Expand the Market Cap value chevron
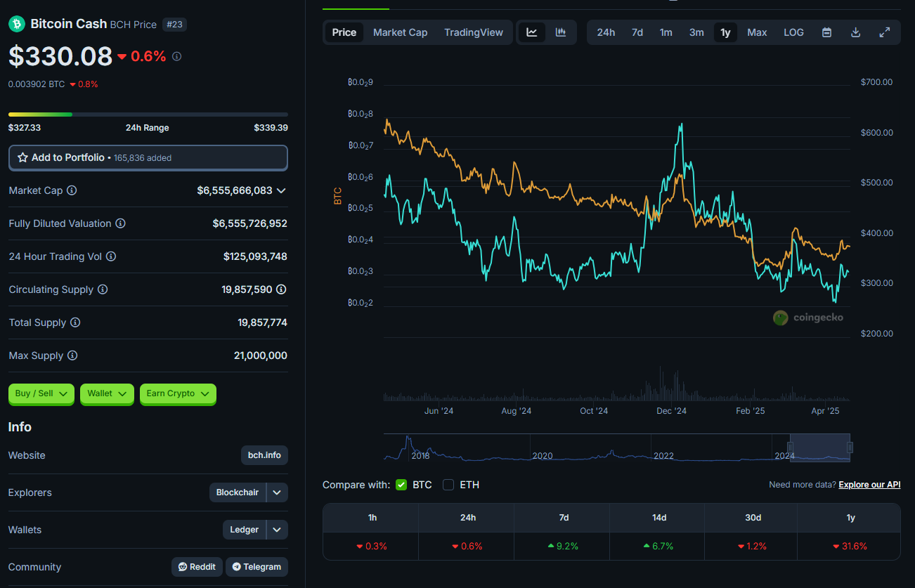The width and height of the screenshot is (915, 588). click(x=281, y=190)
